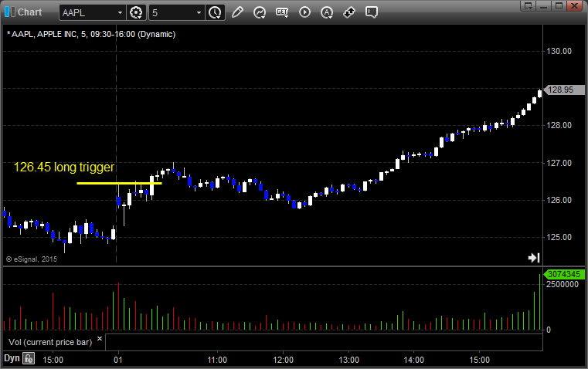
Task: Click the 130.00 price axis label
Action: tap(559, 51)
